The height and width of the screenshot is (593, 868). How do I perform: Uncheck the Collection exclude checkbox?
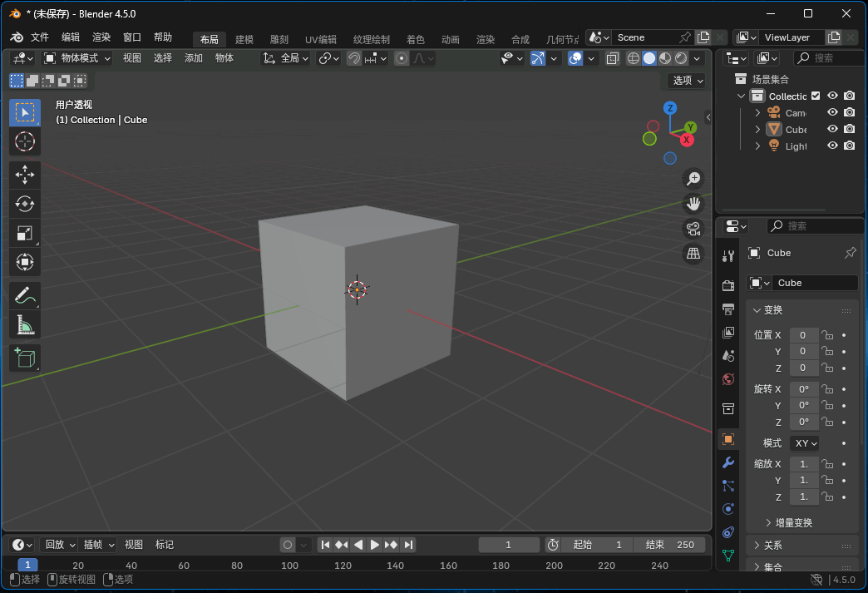(816, 96)
